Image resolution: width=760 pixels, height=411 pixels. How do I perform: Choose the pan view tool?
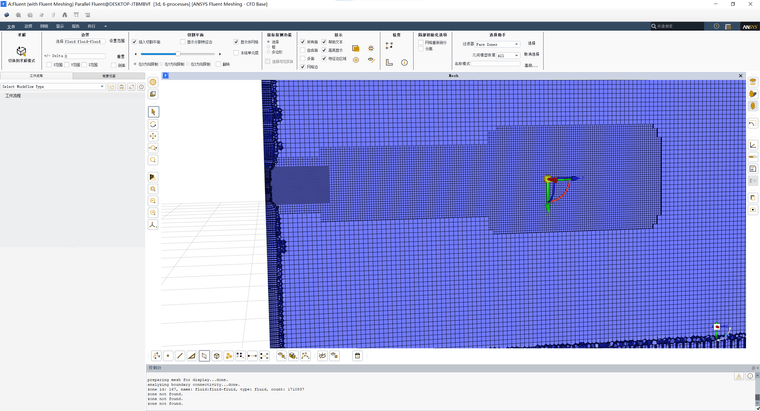pyautogui.click(x=153, y=136)
